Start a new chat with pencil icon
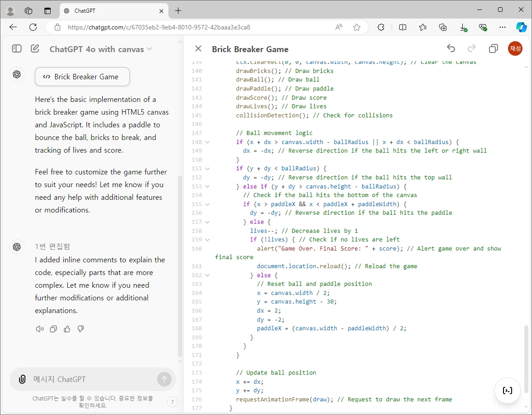The image size is (532, 415). click(x=35, y=48)
